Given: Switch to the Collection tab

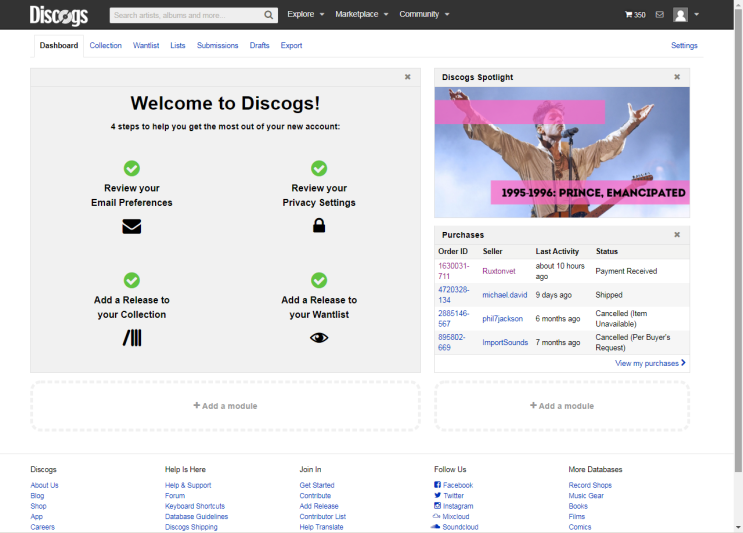Looking at the screenshot, I should click(105, 46).
